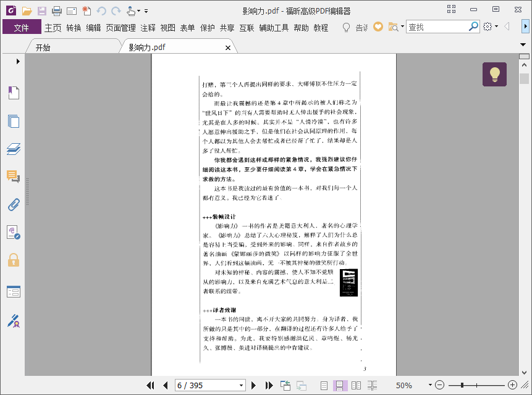The image size is (532, 395).
Task: Open the 保护 ribbon tab
Action: point(208,27)
